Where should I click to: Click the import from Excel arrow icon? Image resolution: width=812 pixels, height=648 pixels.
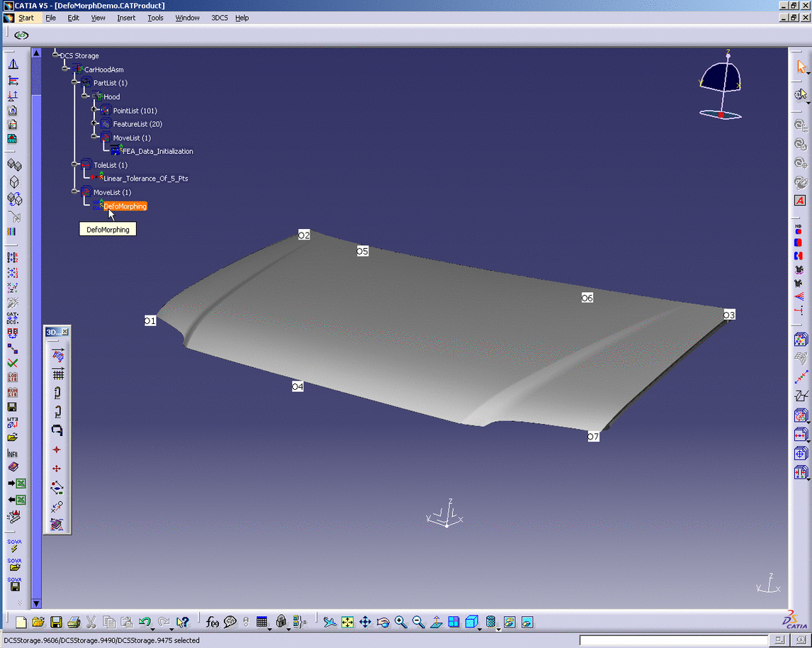click(x=16, y=500)
